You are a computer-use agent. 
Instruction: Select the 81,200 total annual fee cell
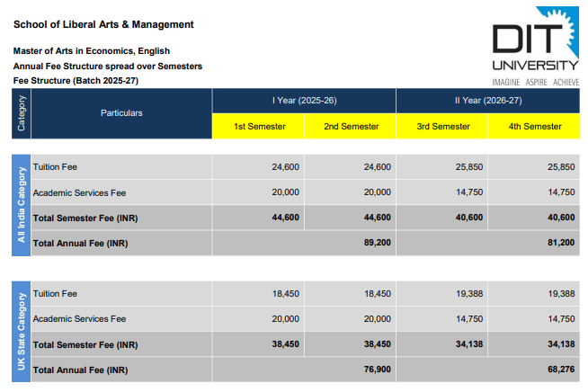point(557,243)
